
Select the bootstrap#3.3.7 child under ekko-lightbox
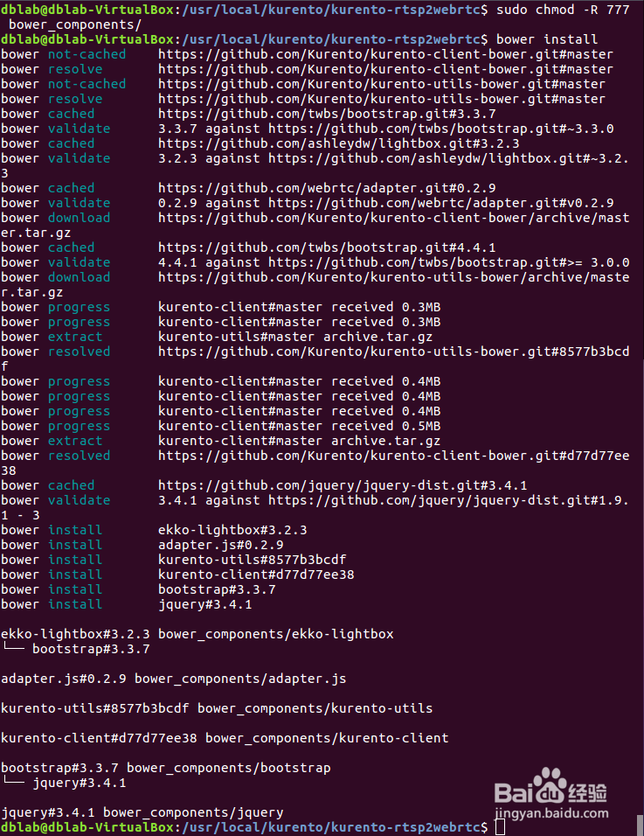click(x=91, y=650)
